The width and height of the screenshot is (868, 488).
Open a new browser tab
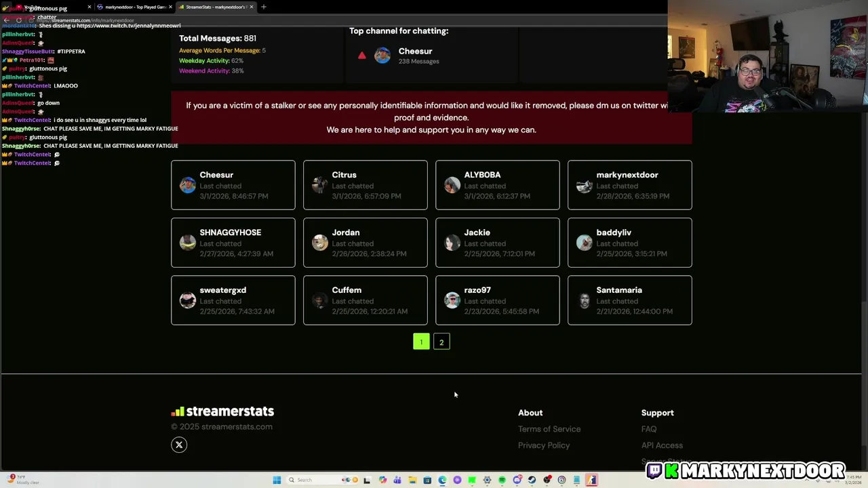tap(263, 7)
